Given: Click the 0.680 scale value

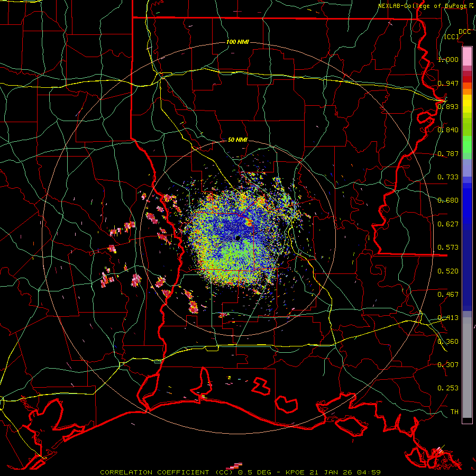Looking at the screenshot, I should click(448, 200).
